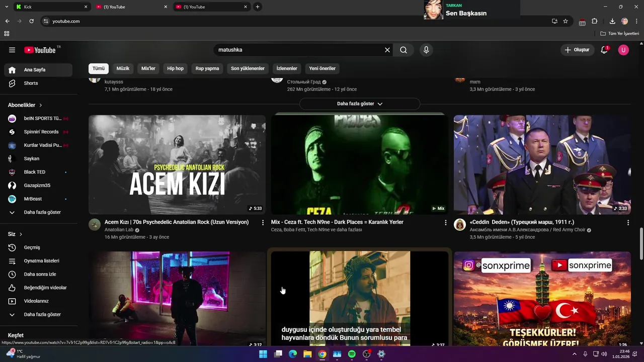Open Shorts from the sidebar
This screenshot has width=644, height=362.
38,83
